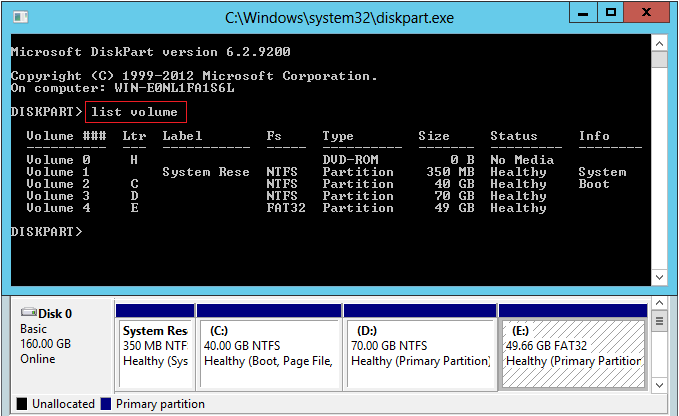Screen dimensions: 679x416
Task: Select the (D:) 70.00 GB NTFS partition
Action: coord(420,346)
